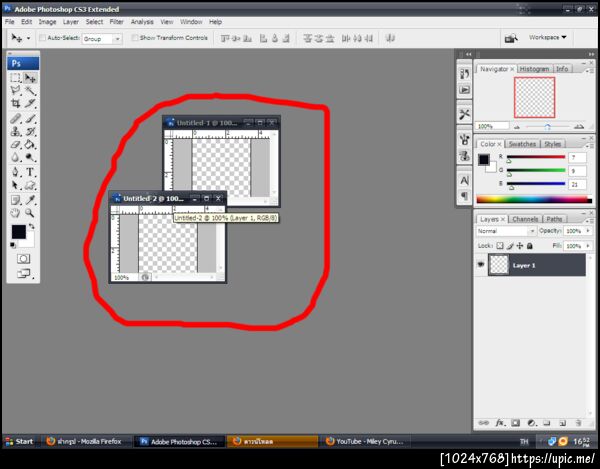Pick a color from the spectrum ramp

point(534,199)
